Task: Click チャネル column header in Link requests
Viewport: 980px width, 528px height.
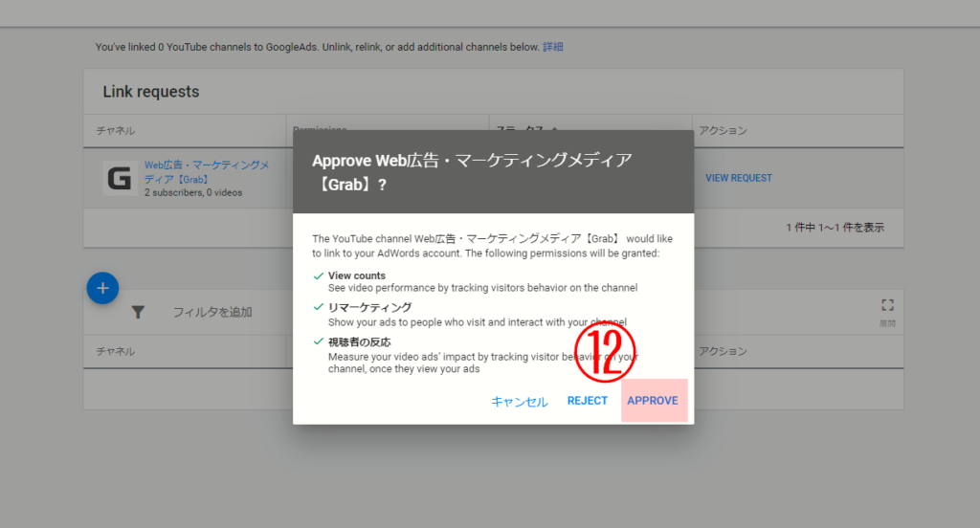Action: click(x=116, y=131)
